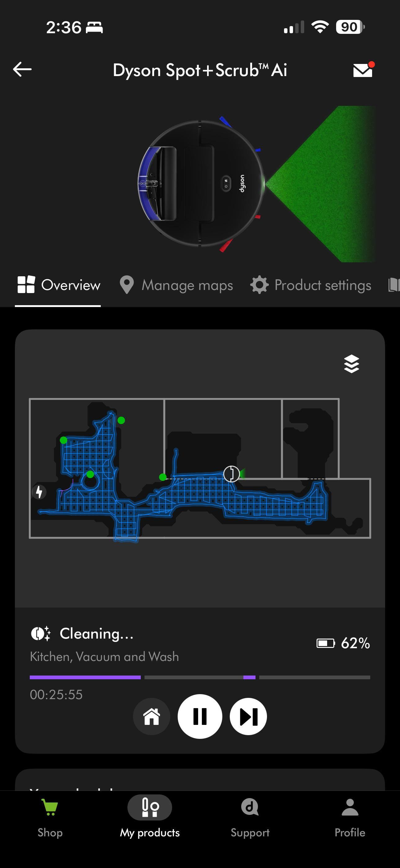
Task: Send robot home with dock button
Action: tap(152, 717)
